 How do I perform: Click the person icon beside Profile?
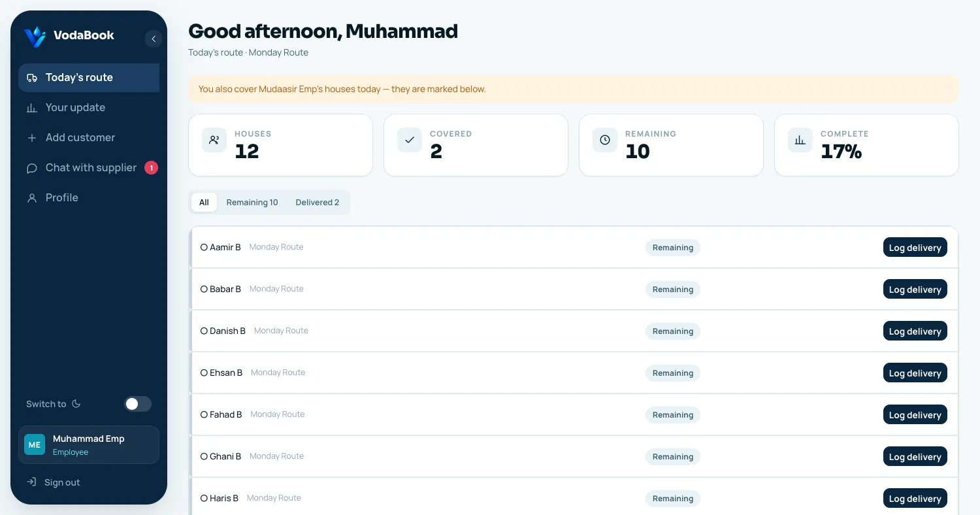coord(31,198)
